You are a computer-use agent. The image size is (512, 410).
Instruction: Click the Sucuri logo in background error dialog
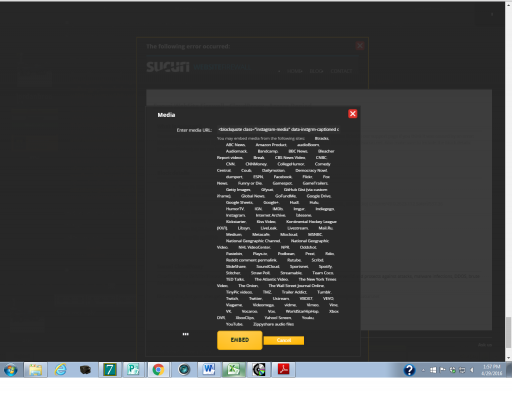click(x=168, y=67)
